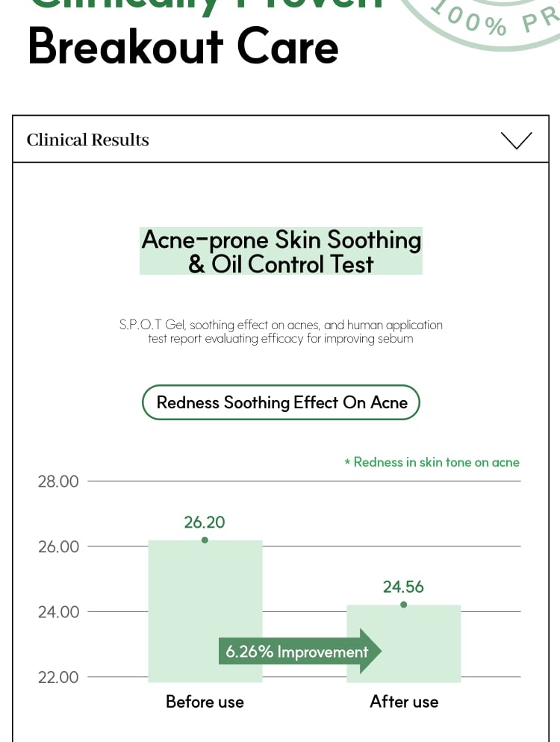Viewport: 560px width, 742px height.
Task: Click the Breakout Care heading
Action: click(183, 46)
